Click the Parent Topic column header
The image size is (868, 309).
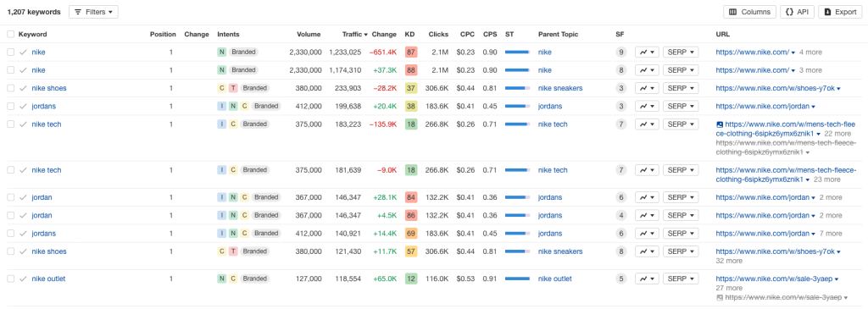[558, 34]
